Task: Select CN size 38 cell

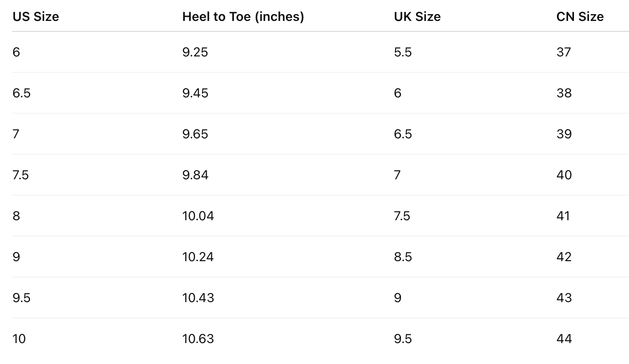Action: click(x=564, y=93)
